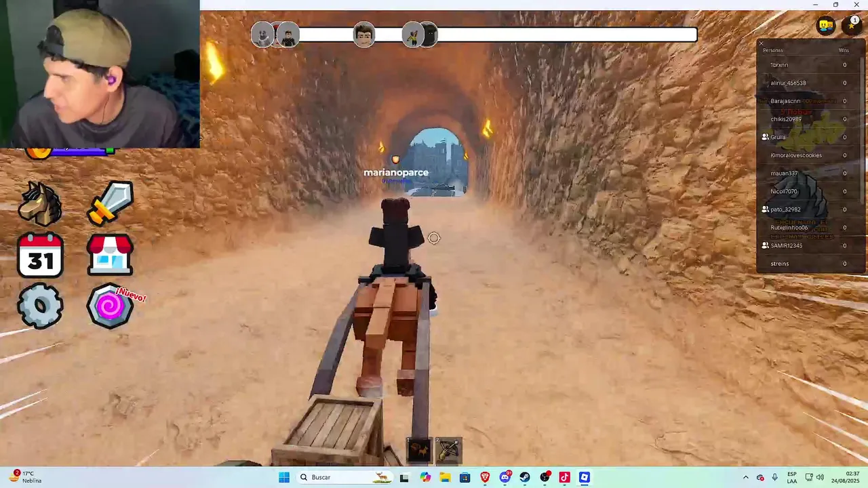Click the dark-haired racer avatar on progress bar
The width and height of the screenshot is (868, 488).
point(364,35)
